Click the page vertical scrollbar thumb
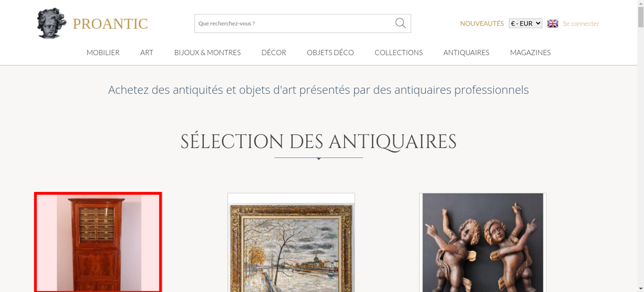 pyautogui.click(x=641, y=17)
